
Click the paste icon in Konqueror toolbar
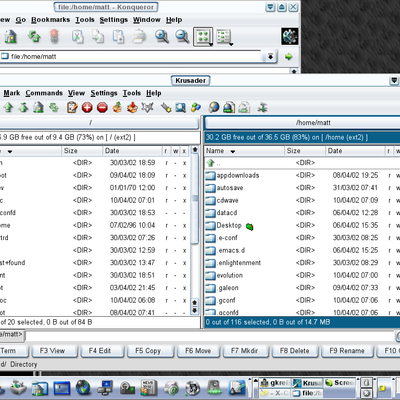pyautogui.click(x=118, y=37)
